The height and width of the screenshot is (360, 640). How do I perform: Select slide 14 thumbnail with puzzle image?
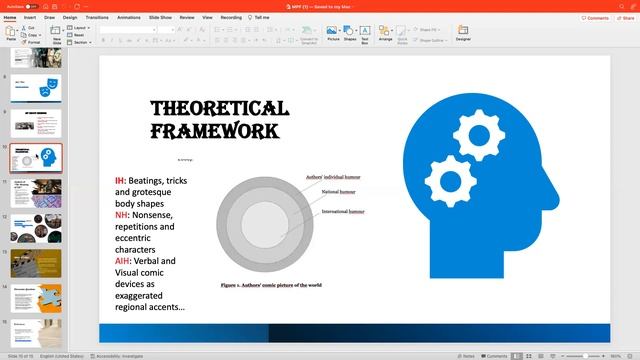click(x=36, y=298)
